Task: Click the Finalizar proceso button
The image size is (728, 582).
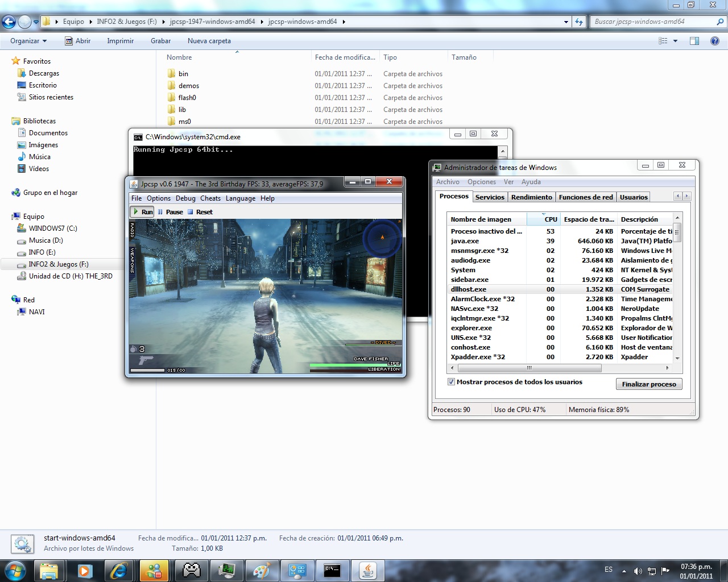Action: (648, 384)
